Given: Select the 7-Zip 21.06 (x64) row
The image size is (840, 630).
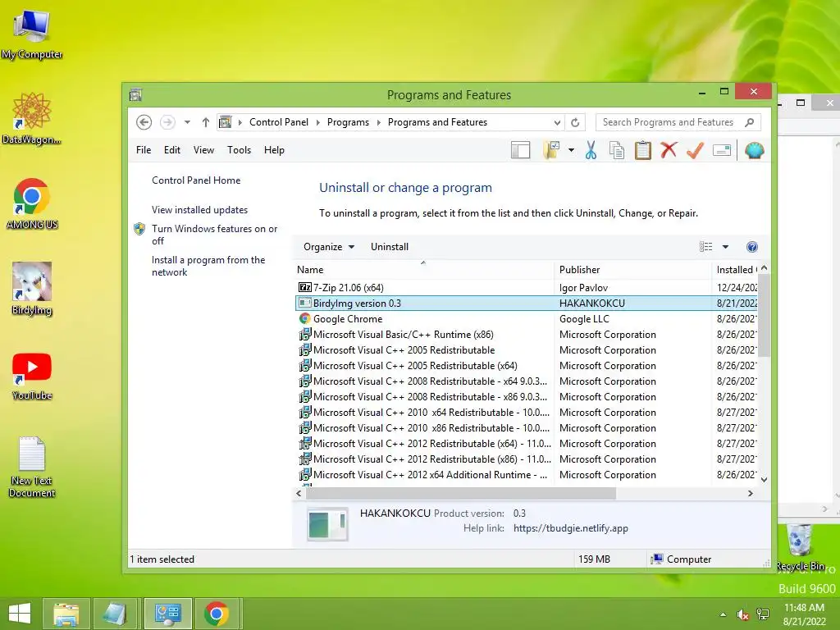Looking at the screenshot, I should (x=527, y=288).
